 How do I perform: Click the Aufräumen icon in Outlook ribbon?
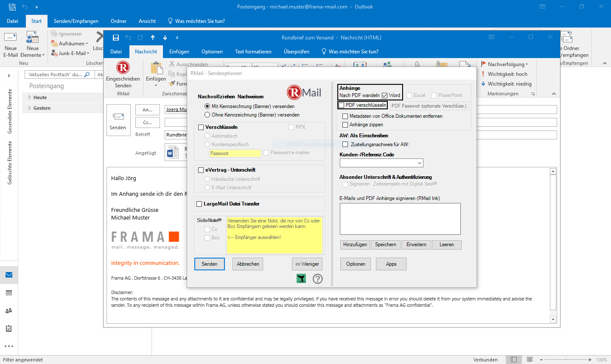54,43
